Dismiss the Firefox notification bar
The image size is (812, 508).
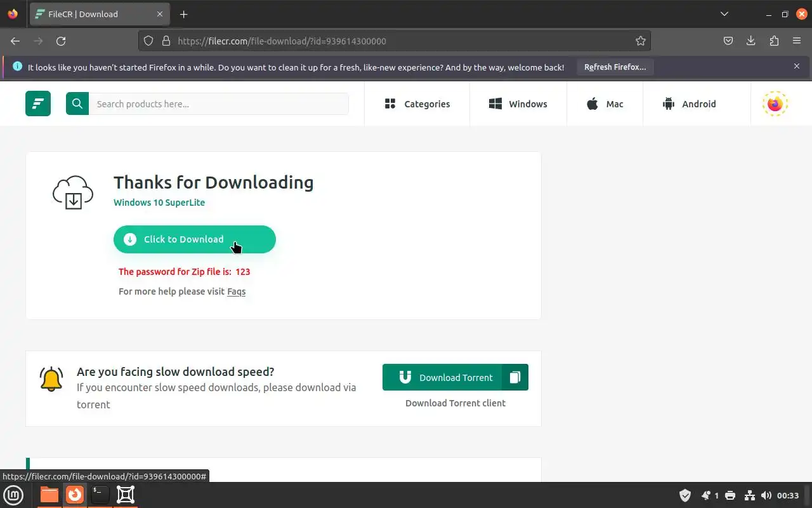click(x=797, y=66)
